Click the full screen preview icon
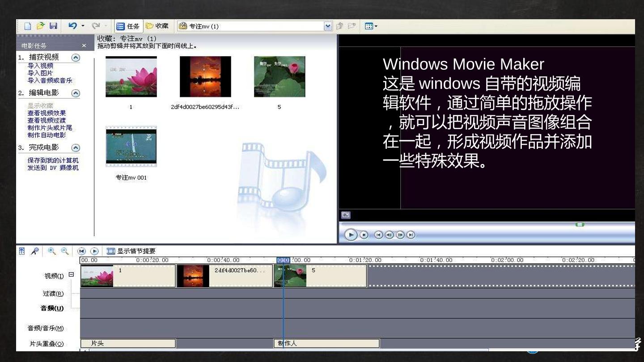644x362 pixels. 346,215
